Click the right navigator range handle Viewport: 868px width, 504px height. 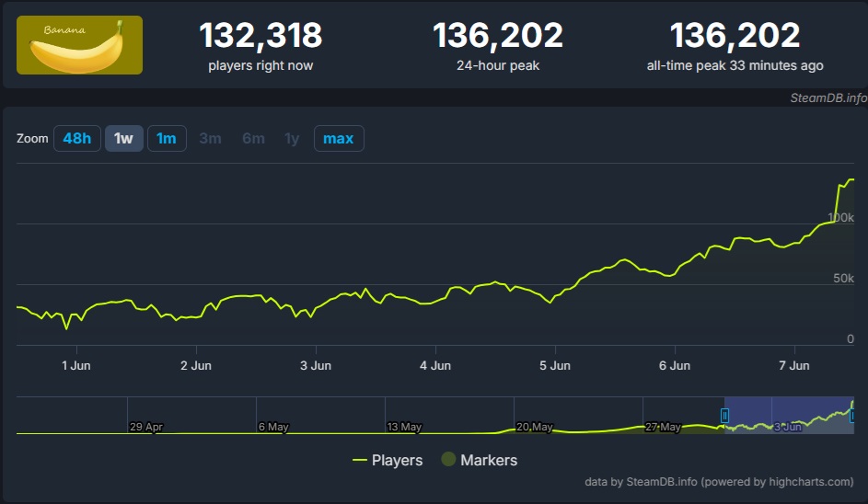853,416
